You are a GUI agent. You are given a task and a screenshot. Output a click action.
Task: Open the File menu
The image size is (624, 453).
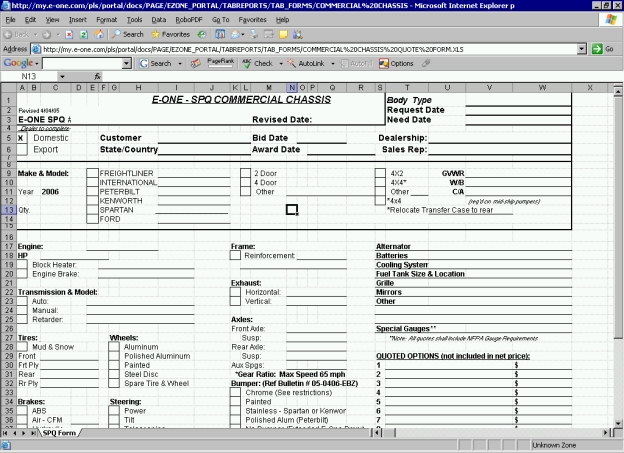point(11,20)
